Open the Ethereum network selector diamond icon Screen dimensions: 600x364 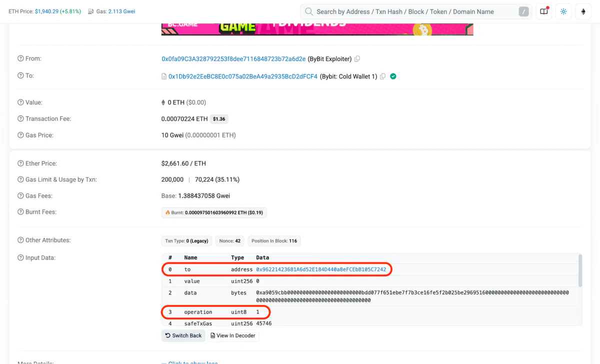tap(583, 11)
